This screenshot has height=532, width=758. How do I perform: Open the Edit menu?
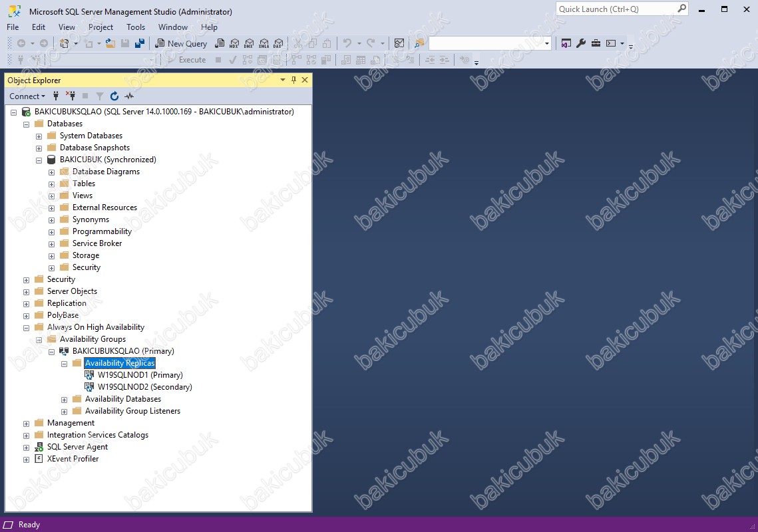pos(38,27)
